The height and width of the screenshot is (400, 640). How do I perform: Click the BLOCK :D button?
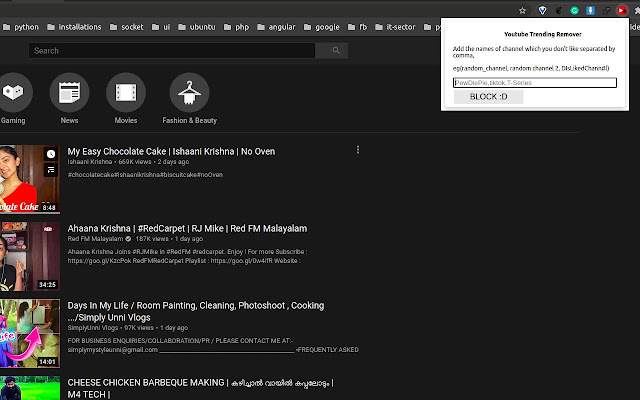coord(489,97)
